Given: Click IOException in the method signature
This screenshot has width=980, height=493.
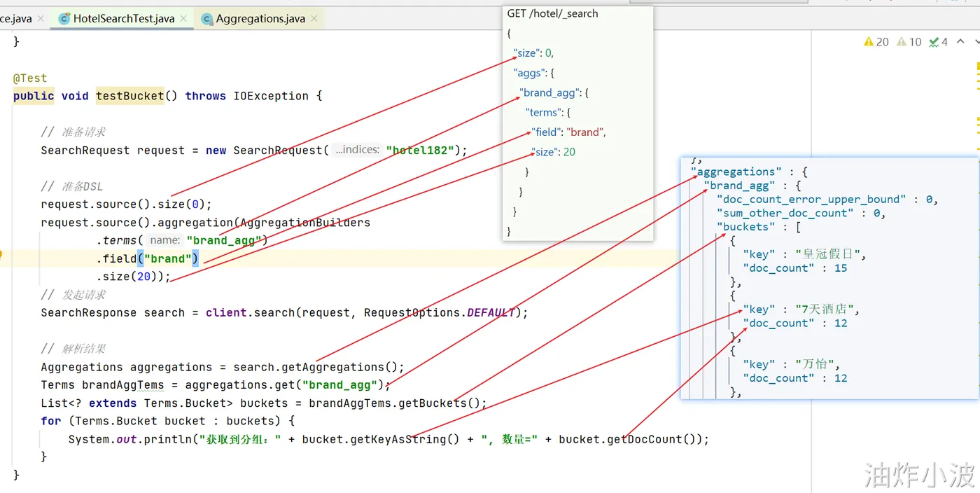Looking at the screenshot, I should point(271,96).
